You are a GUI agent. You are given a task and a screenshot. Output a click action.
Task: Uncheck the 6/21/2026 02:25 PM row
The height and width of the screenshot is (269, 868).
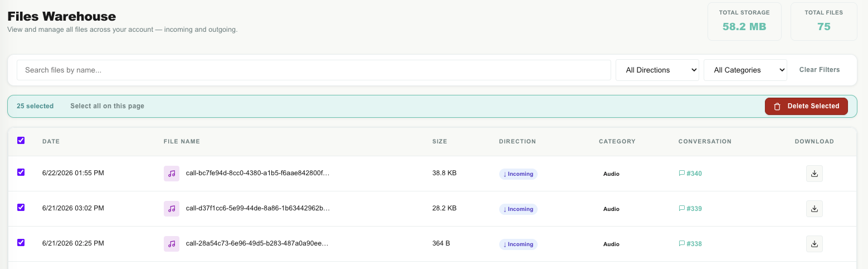click(x=21, y=243)
